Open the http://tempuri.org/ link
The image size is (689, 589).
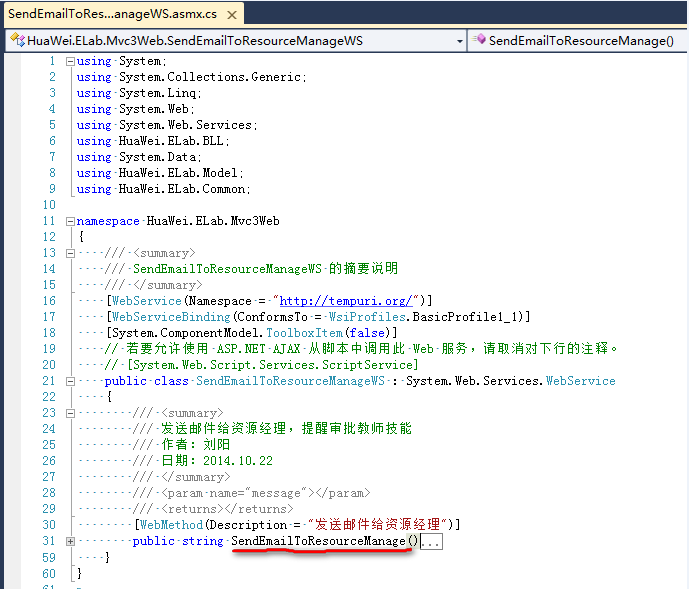(x=346, y=301)
